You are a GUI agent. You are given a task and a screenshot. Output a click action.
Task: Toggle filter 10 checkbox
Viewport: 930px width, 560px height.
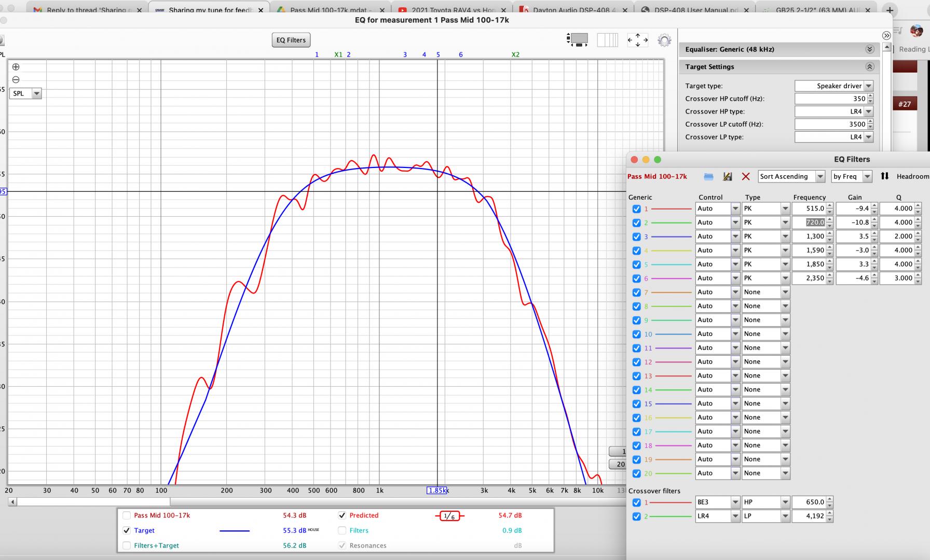636,334
